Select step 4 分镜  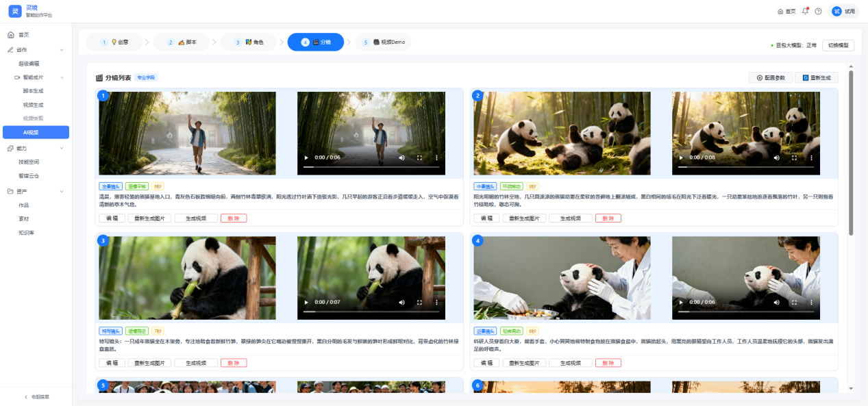coord(316,42)
